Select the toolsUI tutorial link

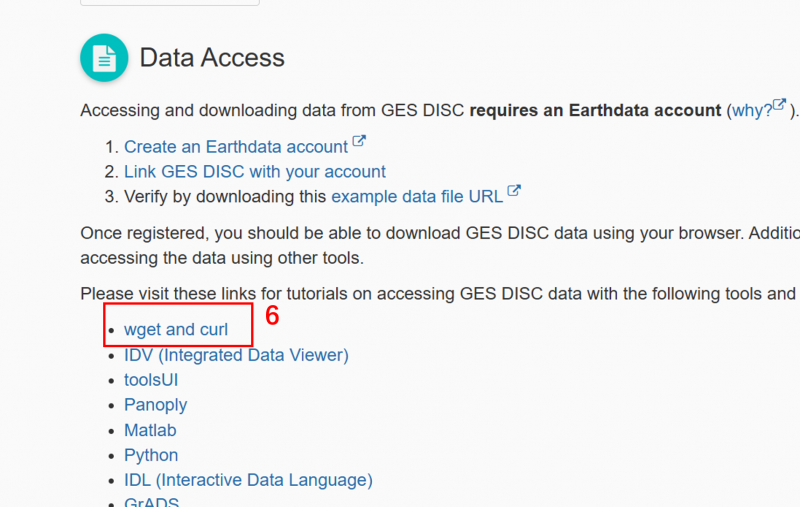151,380
